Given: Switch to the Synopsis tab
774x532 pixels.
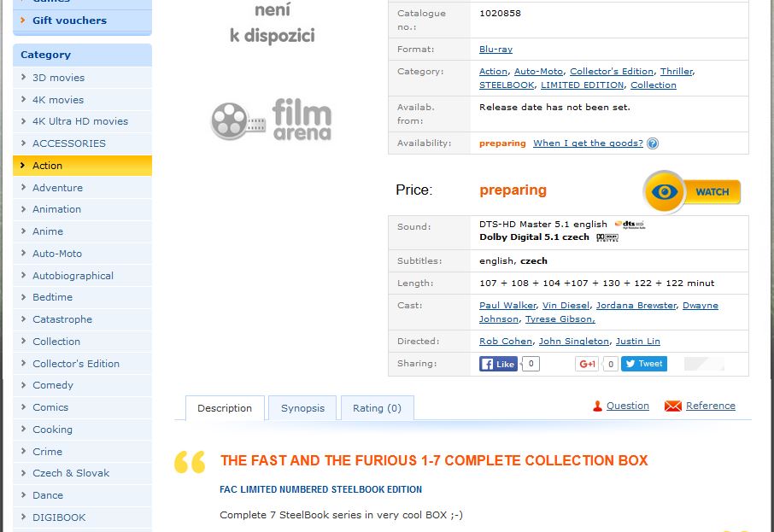Looking at the screenshot, I should coord(302,408).
